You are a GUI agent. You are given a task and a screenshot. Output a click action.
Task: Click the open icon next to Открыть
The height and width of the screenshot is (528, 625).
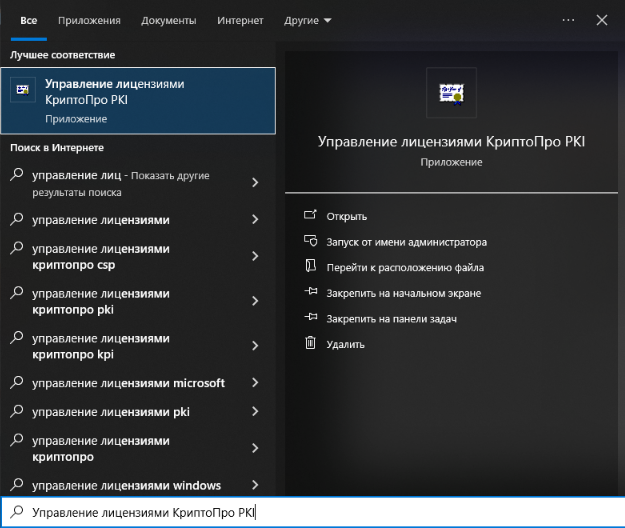(310, 215)
